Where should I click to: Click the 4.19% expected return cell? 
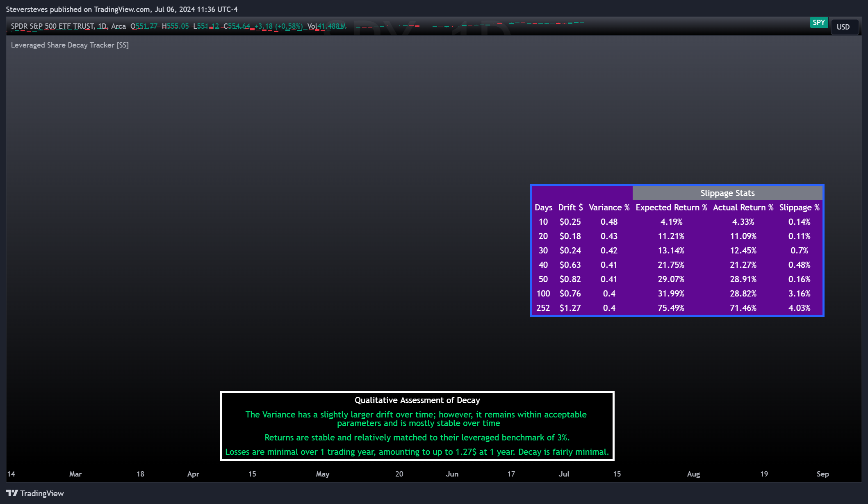coord(671,222)
